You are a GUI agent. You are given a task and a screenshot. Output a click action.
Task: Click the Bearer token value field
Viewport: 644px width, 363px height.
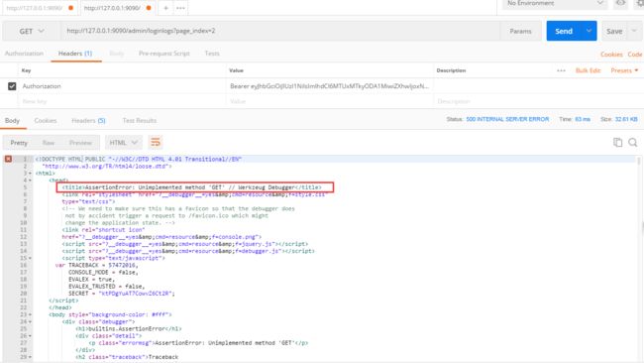click(x=329, y=86)
